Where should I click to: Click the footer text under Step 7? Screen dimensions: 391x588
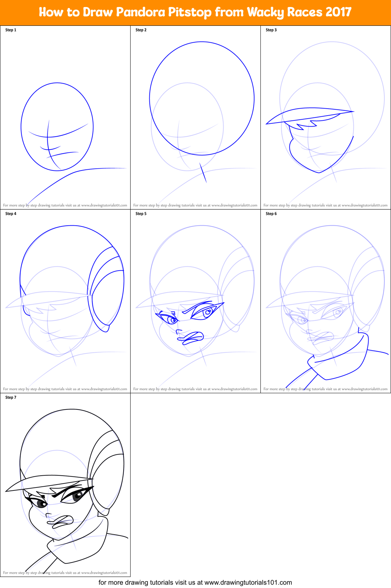tap(65, 573)
